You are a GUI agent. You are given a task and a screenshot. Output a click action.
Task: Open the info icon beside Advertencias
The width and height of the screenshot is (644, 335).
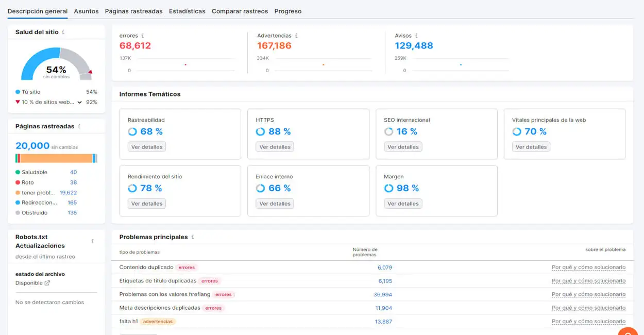pos(296,36)
